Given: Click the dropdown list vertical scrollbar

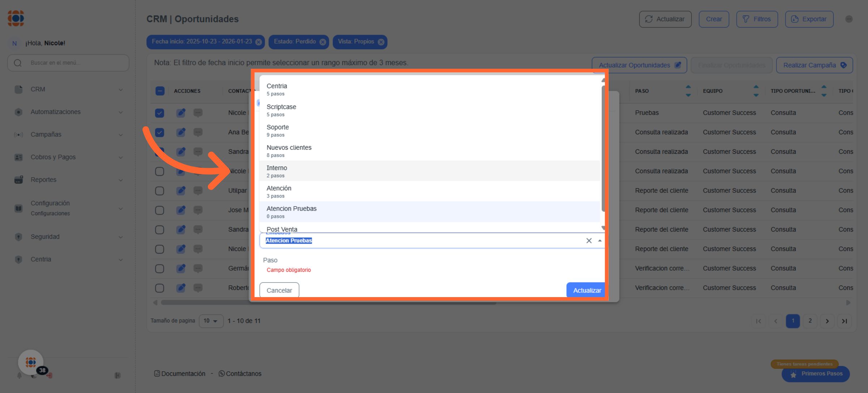Looking at the screenshot, I should [603, 148].
